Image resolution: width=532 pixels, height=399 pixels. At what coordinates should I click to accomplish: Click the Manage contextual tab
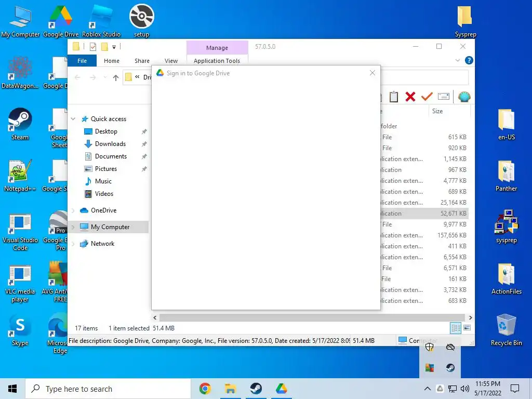click(x=217, y=48)
